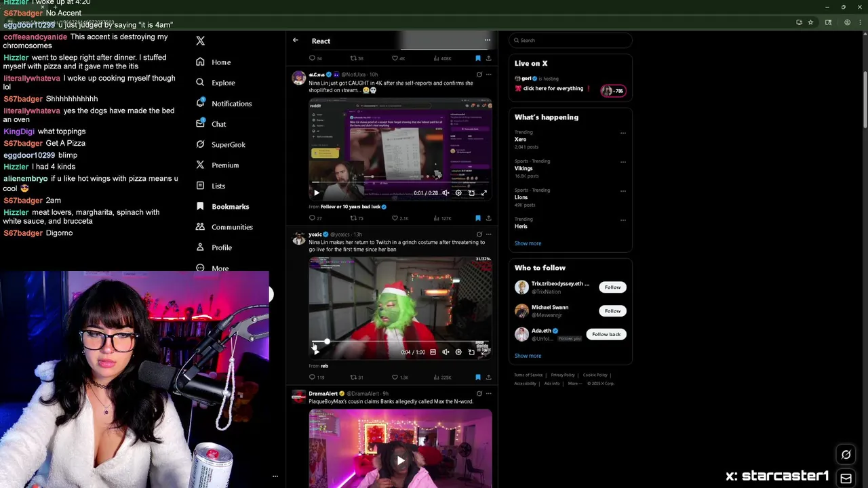Image resolution: width=868 pixels, height=488 pixels.
Task: Toggle bookmark on the NotUlxa post
Action: tap(477, 218)
